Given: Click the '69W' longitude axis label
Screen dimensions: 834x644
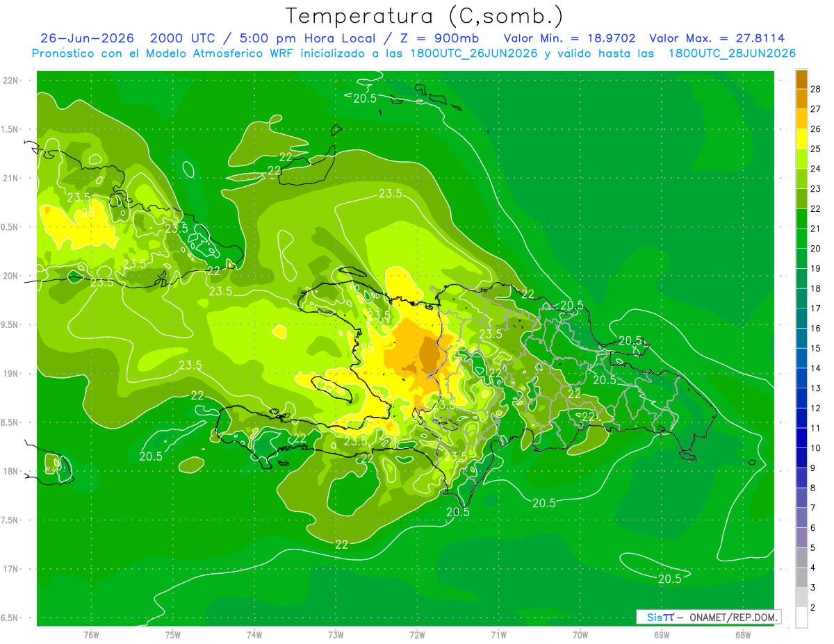Looking at the screenshot, I should (662, 635).
